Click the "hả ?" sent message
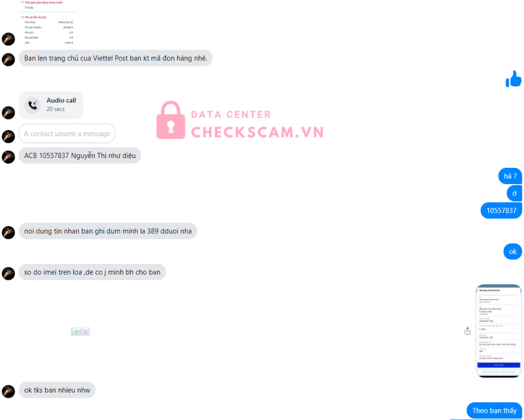This screenshot has width=524, height=420. [x=510, y=176]
